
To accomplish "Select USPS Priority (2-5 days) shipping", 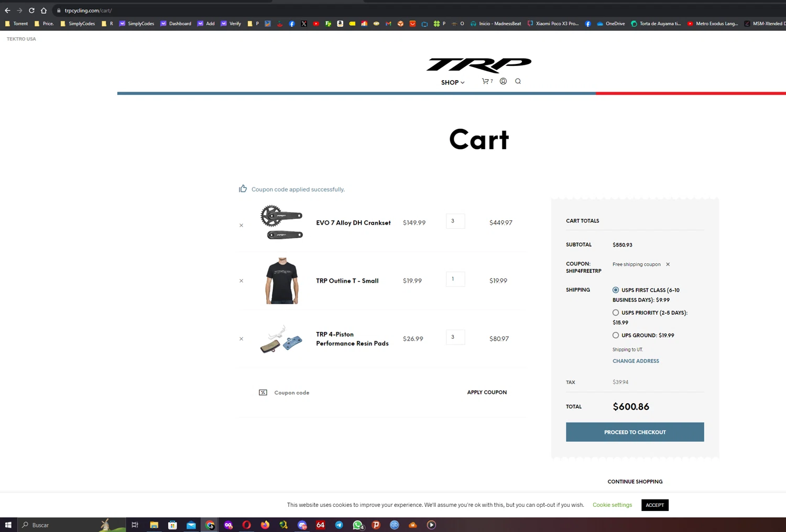I will point(616,313).
